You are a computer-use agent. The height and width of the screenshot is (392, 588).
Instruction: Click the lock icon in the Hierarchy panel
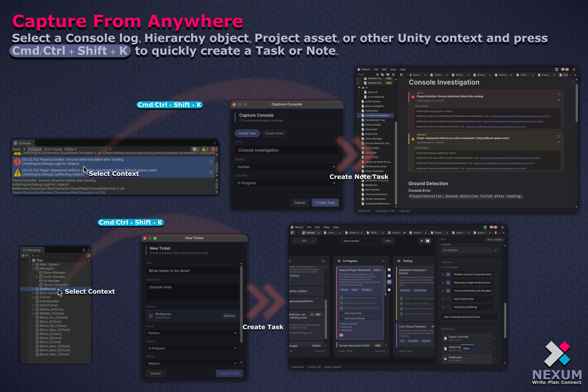point(84,250)
